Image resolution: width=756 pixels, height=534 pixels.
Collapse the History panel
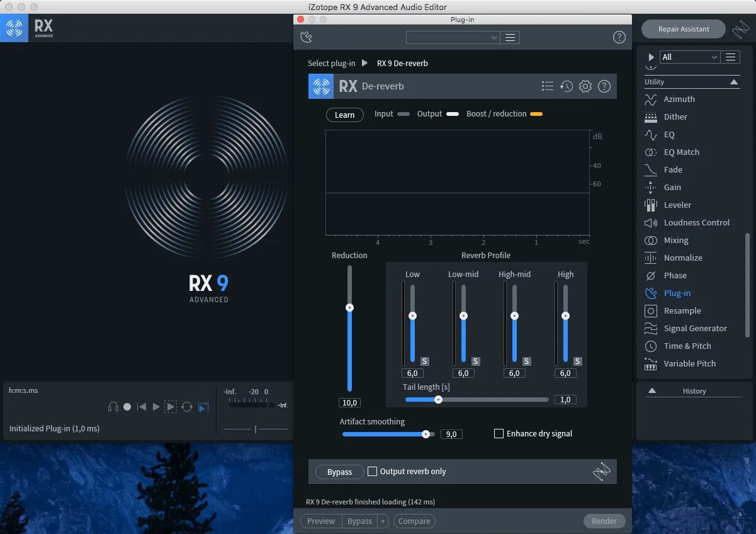pyautogui.click(x=652, y=390)
